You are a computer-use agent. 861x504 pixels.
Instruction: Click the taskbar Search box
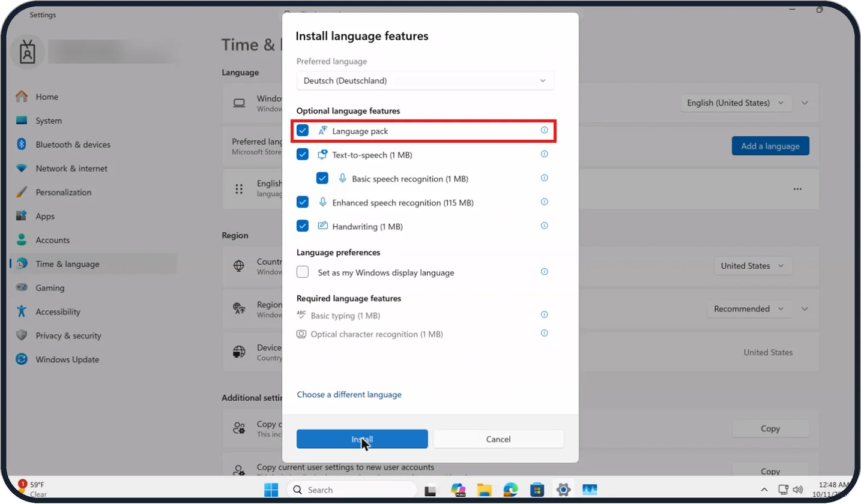pos(351,490)
